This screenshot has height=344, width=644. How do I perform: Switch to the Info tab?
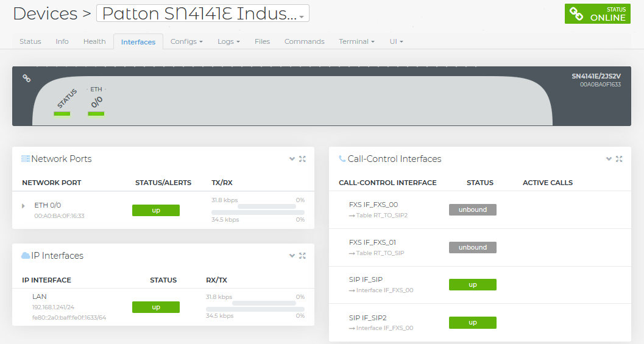click(62, 41)
